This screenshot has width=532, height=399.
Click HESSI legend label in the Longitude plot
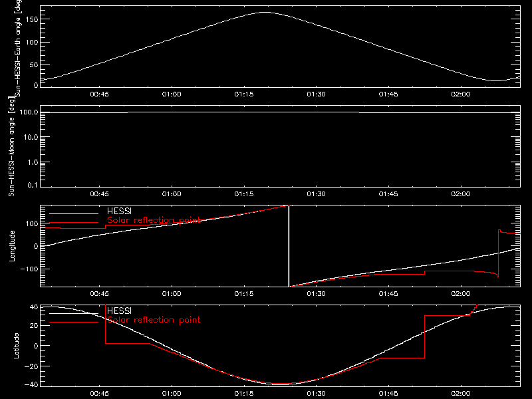click(119, 211)
